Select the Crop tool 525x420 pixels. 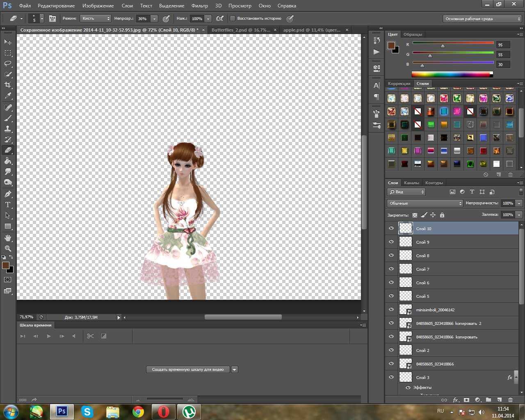click(x=8, y=85)
